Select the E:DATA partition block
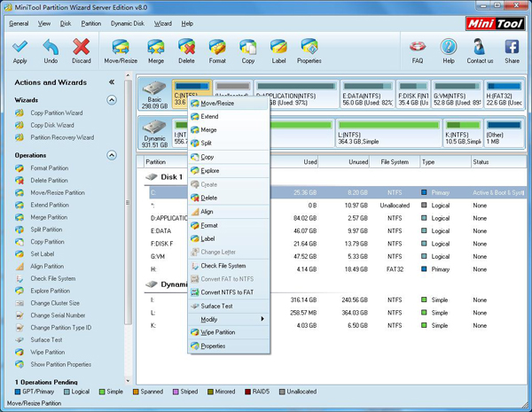 [x=368, y=94]
